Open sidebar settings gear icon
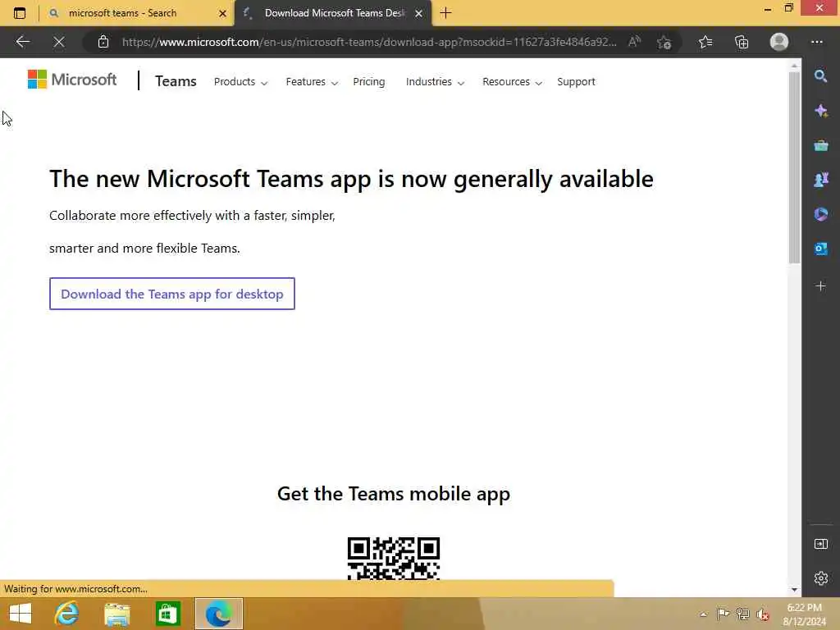 pos(820,578)
